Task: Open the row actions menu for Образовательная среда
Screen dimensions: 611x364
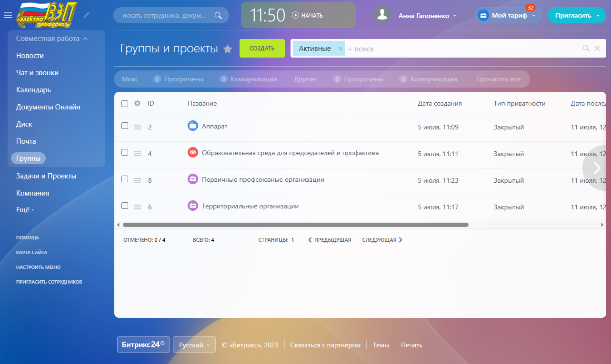Action: click(138, 154)
